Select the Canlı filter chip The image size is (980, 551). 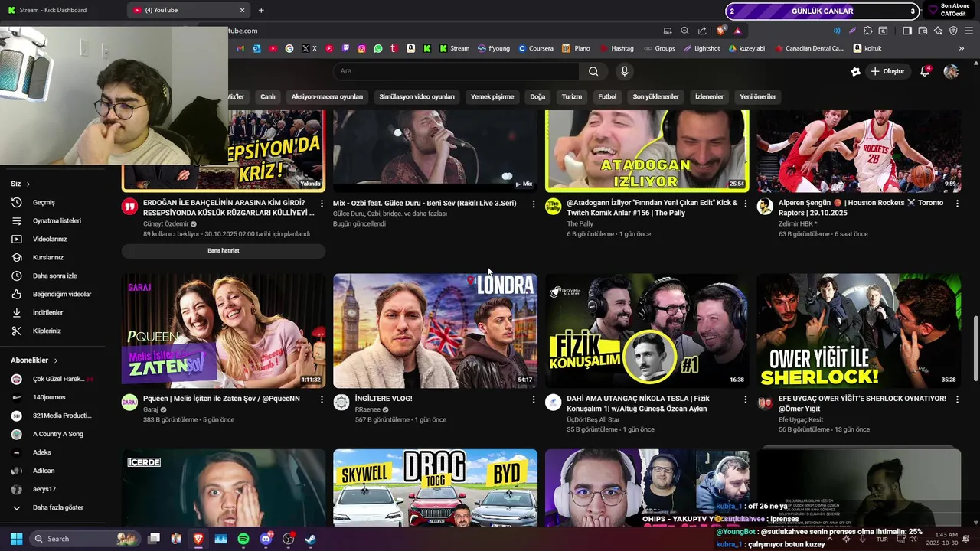click(268, 97)
